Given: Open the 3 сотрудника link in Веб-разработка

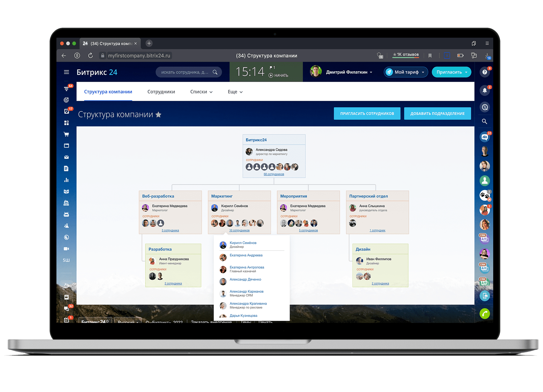Looking at the screenshot, I should click(x=170, y=230).
